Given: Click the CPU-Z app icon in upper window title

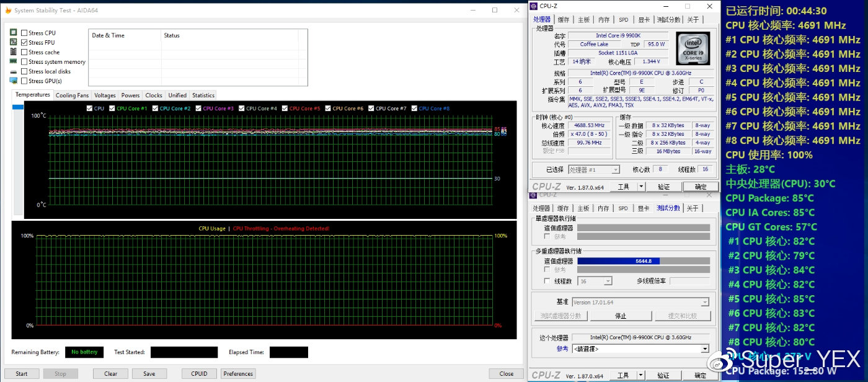Looking at the screenshot, I should tap(534, 6).
